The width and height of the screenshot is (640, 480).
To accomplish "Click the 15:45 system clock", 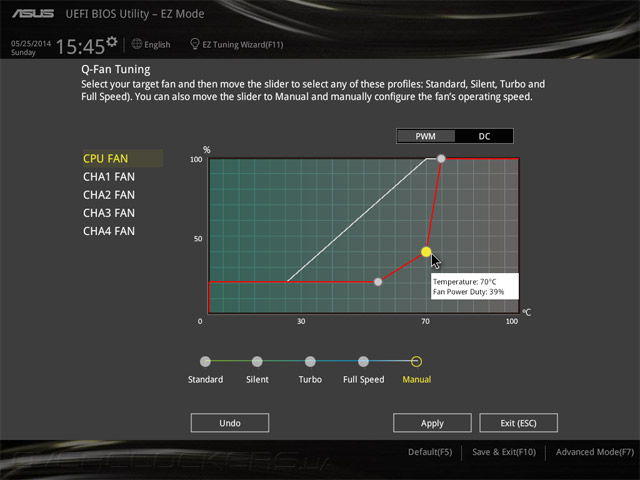I will pos(80,47).
